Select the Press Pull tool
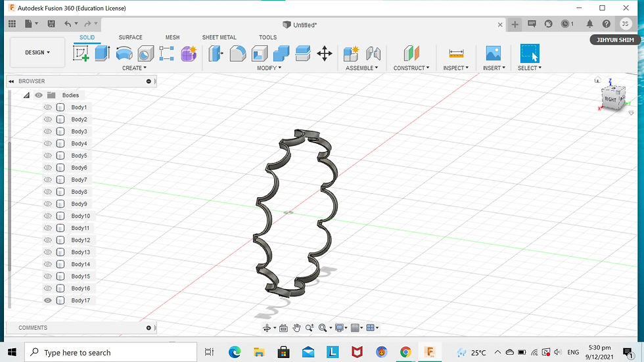 click(x=216, y=53)
